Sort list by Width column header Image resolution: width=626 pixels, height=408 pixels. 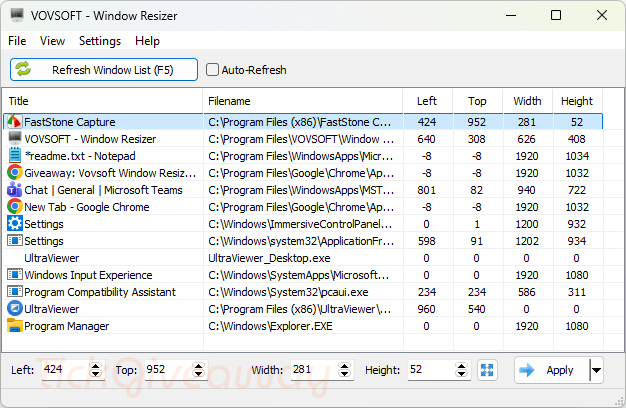(527, 101)
